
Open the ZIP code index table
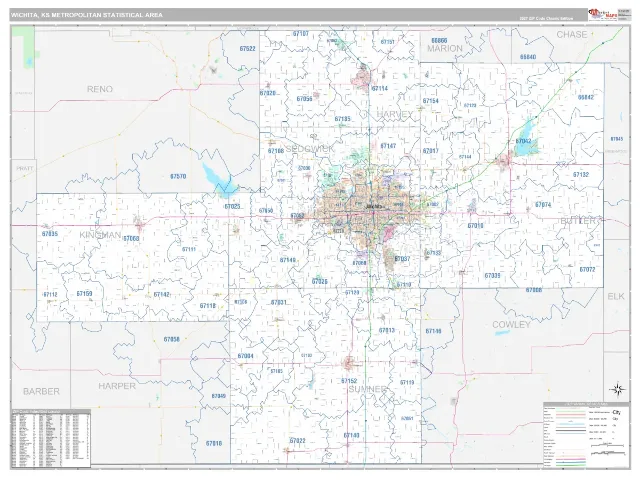[x=51, y=438]
